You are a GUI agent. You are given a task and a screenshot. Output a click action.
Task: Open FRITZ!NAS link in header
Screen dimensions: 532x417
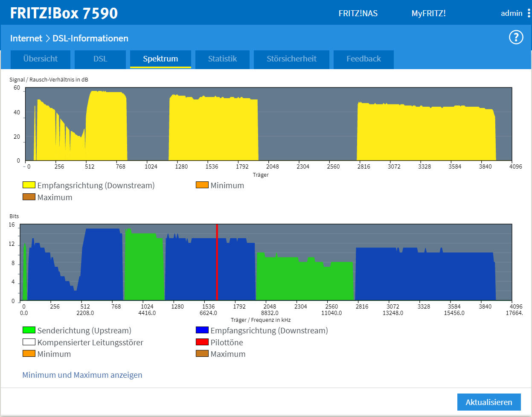[358, 13]
